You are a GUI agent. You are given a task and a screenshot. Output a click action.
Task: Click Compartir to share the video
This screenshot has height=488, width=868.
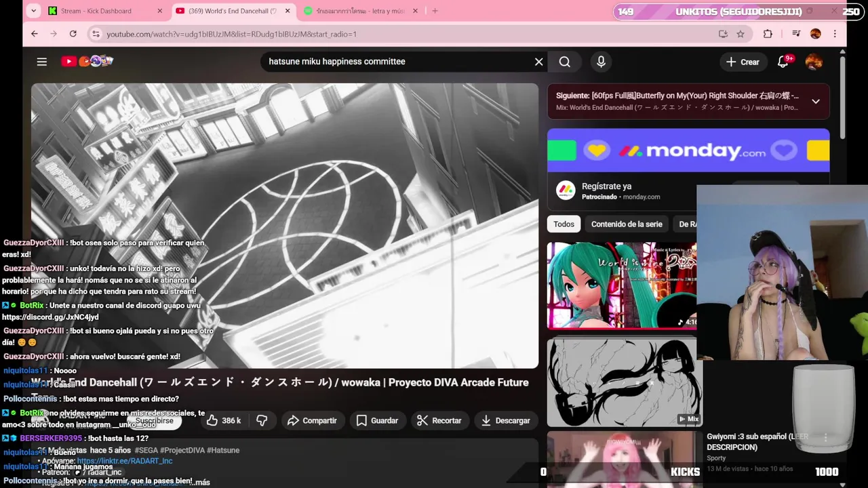(312, 420)
